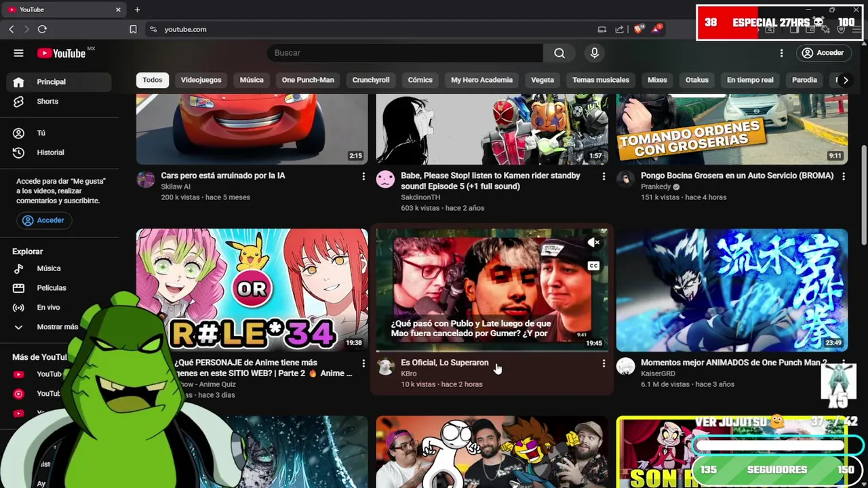Click the Acceder button in top bar
This screenshot has width=868, height=488.
(823, 53)
